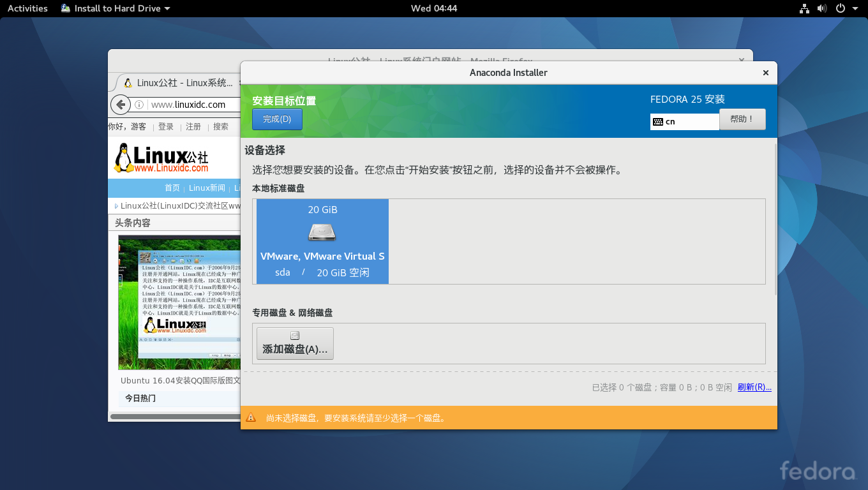Click the Ubuntu 16.04安装QQ article caption
Screen dimensions: 868x490
pos(181,380)
